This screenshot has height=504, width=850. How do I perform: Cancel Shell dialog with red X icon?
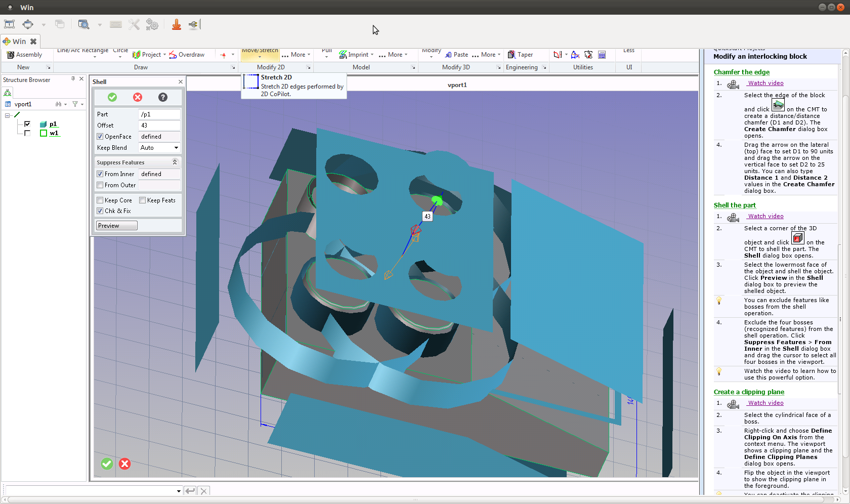coord(138,97)
